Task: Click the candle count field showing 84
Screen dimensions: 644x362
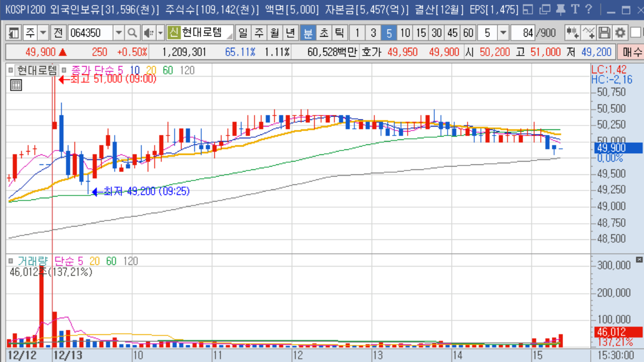Action: pos(523,33)
